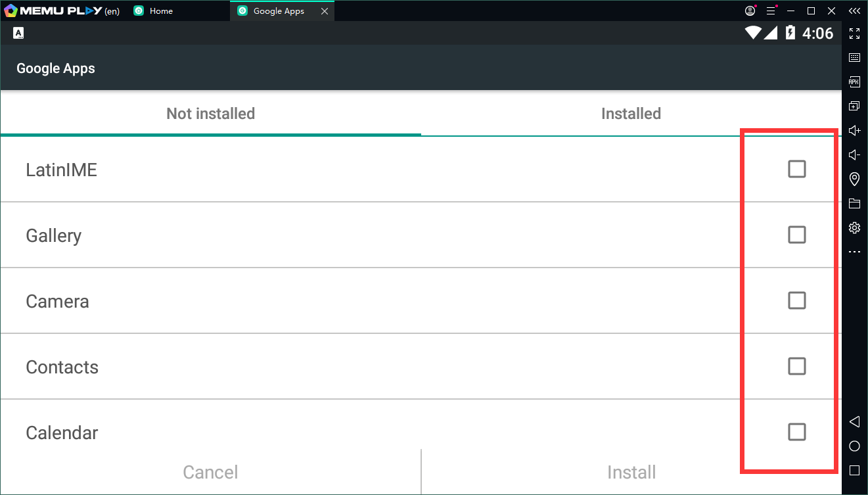Click the Install button

631,472
